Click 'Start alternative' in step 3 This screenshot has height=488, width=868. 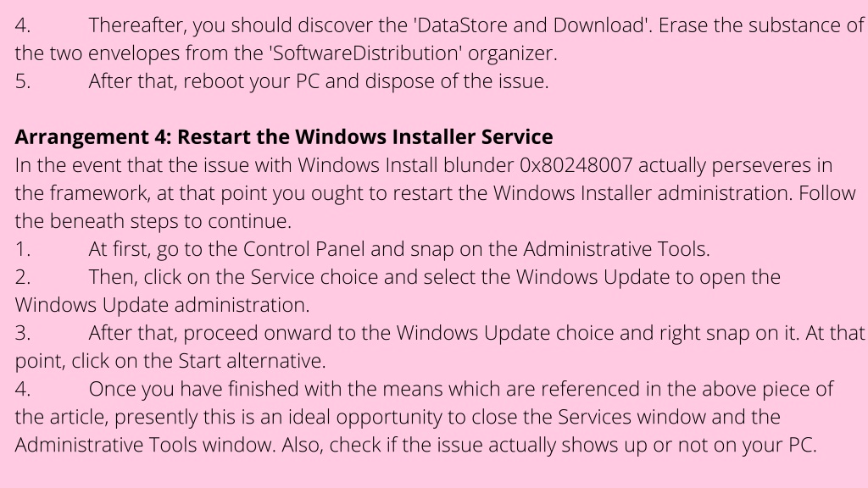tap(250, 361)
